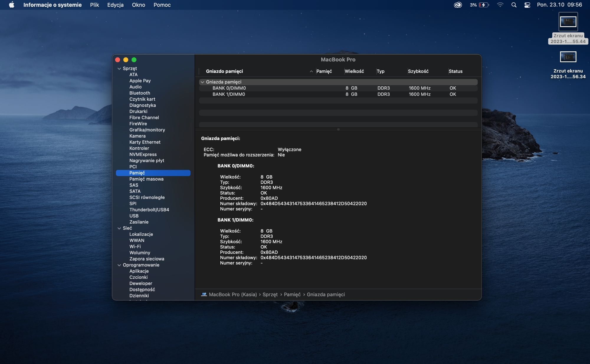Collapse the Sprzęt section chevron
Screen dimensions: 590x364
coord(119,68)
